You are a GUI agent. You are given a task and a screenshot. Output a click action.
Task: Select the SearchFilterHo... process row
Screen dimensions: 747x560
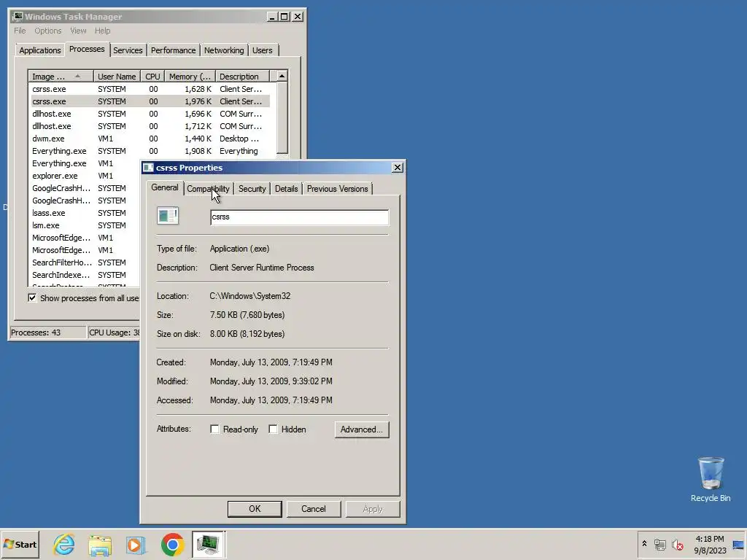click(85, 262)
